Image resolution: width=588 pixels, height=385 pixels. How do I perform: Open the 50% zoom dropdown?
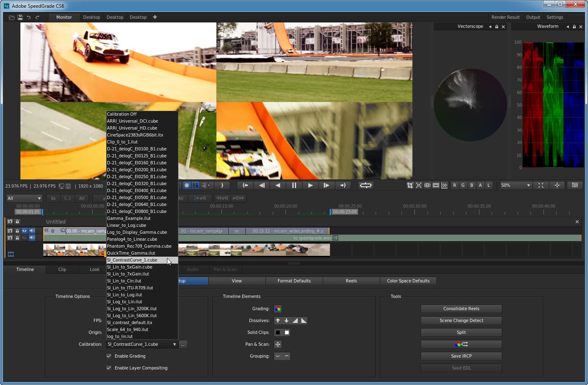[x=516, y=186]
